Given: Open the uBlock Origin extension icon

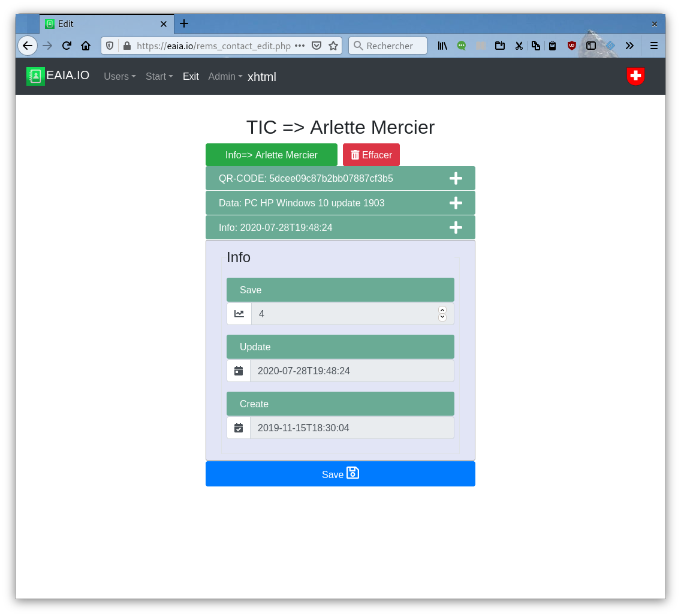Looking at the screenshot, I should pos(572,46).
